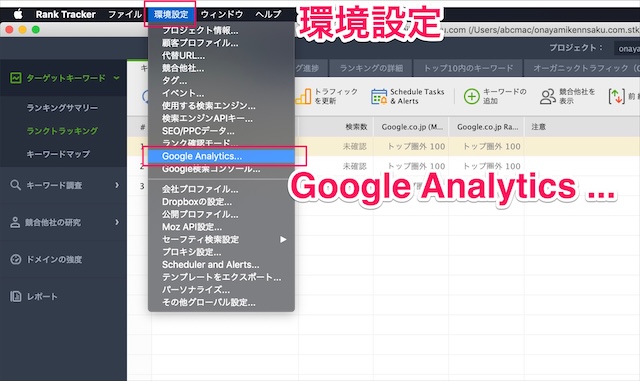Image resolution: width=640 pixels, height=381 pixels.
Task: Open ランキングサマリー in sidebar
Action: click(62, 107)
